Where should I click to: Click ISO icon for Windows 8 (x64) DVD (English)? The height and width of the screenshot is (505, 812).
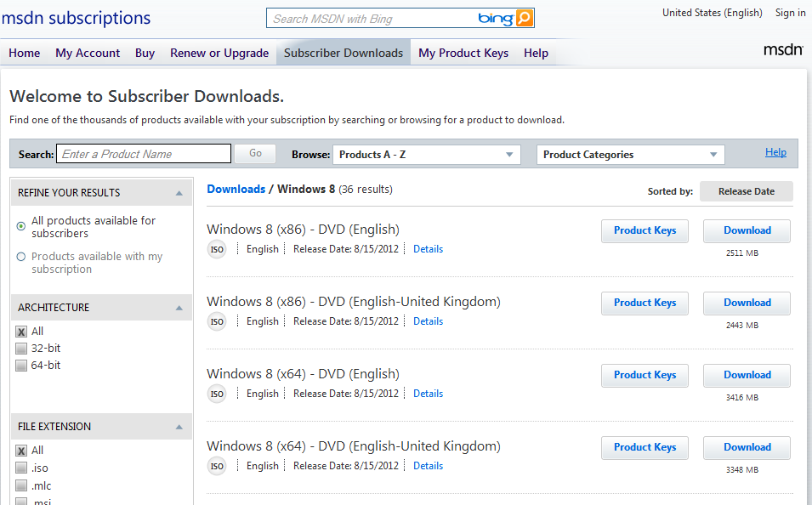(x=217, y=394)
